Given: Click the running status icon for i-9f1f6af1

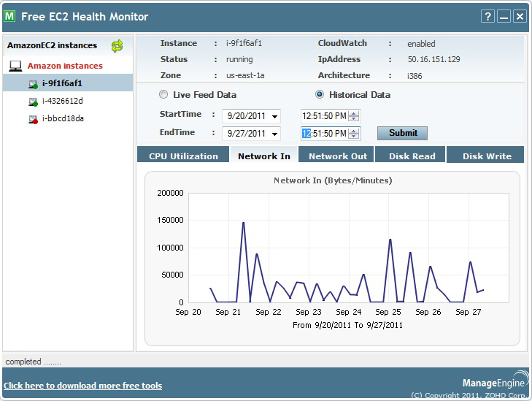Looking at the screenshot, I should pos(33,84).
